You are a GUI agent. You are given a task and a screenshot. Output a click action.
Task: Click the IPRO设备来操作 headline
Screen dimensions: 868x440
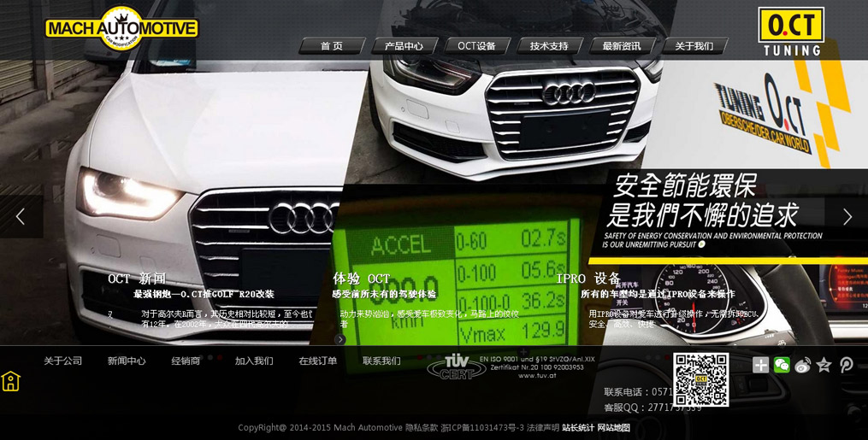pos(658,294)
